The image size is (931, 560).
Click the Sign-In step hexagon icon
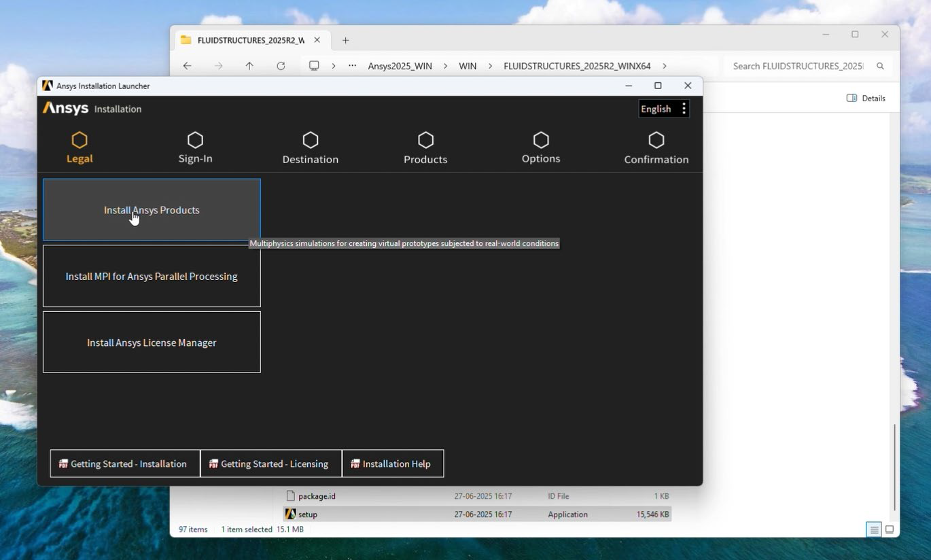click(x=195, y=140)
